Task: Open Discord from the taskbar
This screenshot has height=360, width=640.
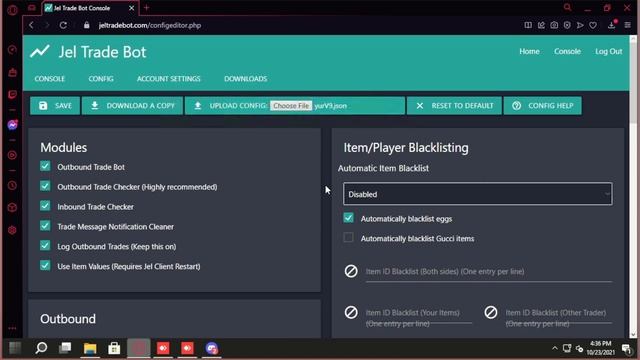Action: click(211, 348)
